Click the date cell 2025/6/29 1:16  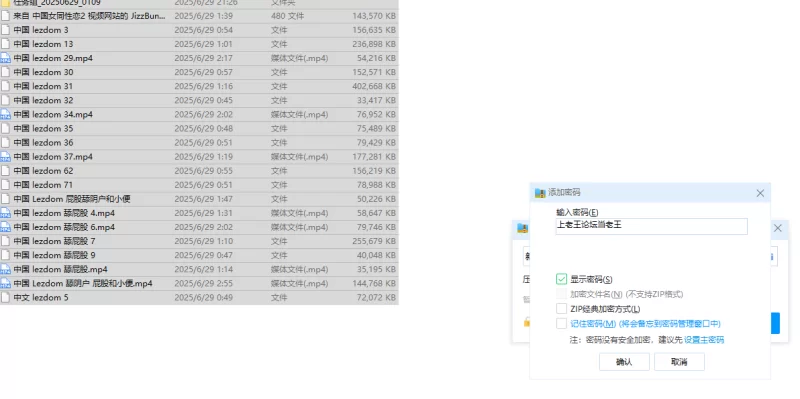[204, 86]
